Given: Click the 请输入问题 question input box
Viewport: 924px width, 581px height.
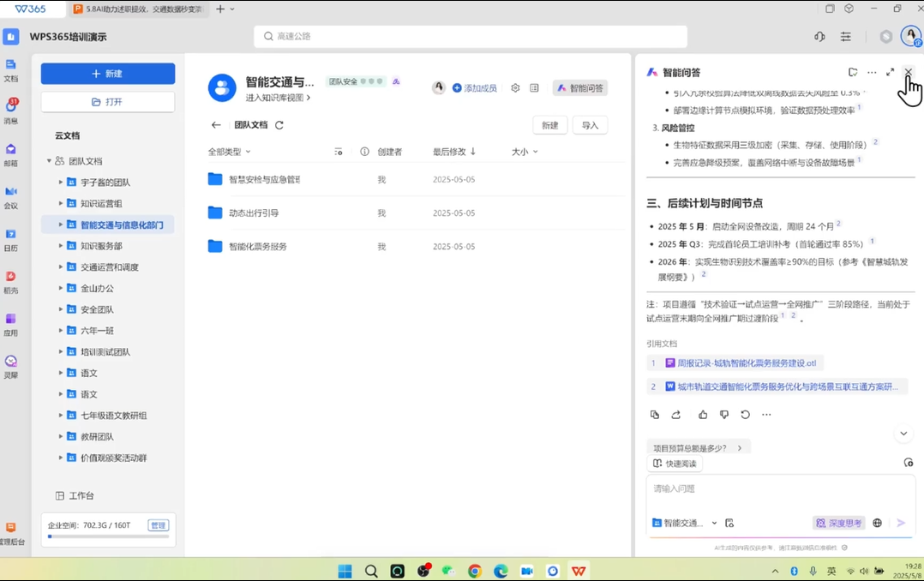Looking at the screenshot, I should click(771, 489).
